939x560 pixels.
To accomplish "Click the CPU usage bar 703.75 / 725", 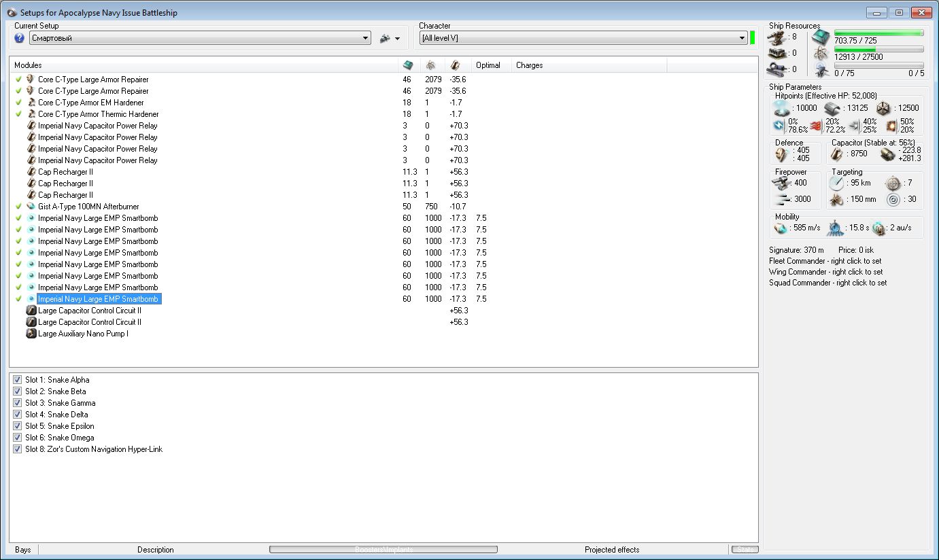I will point(878,33).
